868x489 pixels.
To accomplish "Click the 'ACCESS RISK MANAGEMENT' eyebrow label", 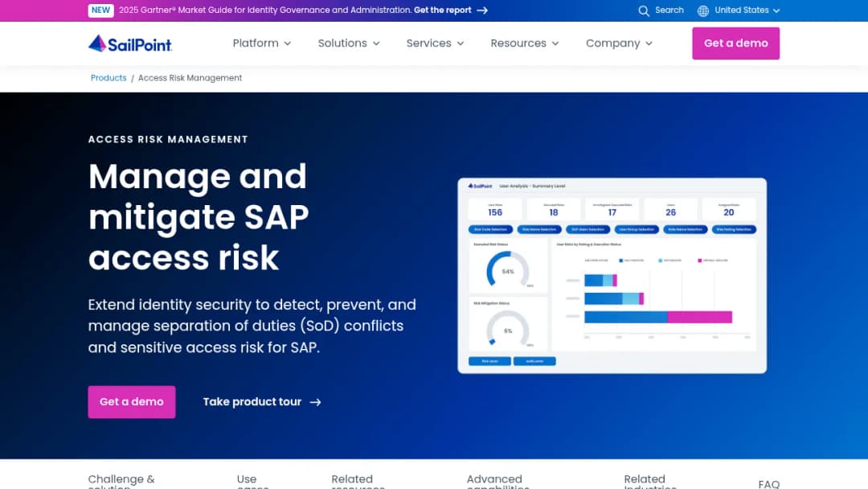I will 168,140.
